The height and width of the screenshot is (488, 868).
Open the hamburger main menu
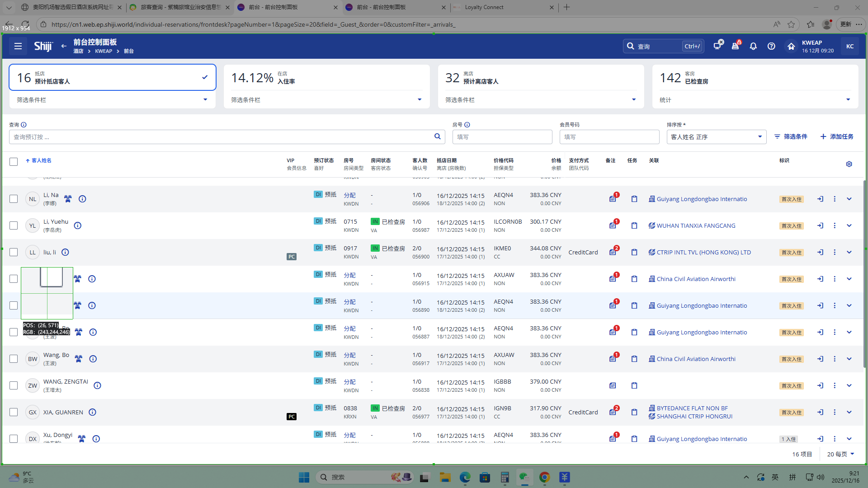coord(18,46)
